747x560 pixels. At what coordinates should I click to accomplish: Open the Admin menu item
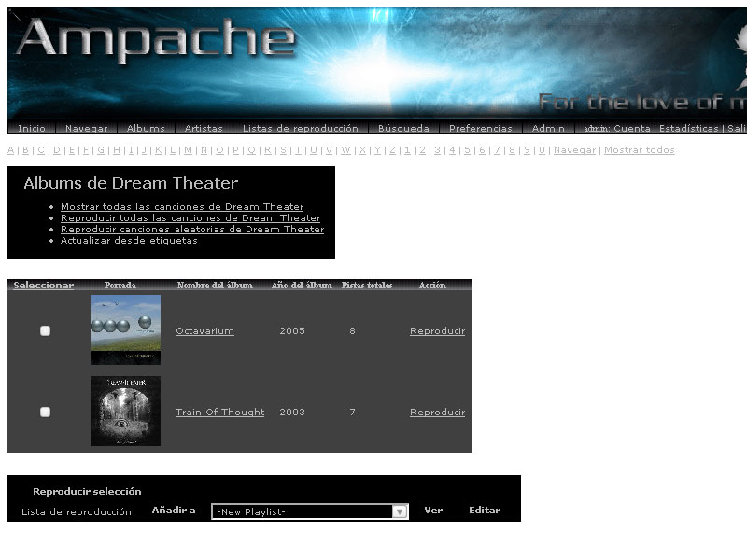coord(548,128)
